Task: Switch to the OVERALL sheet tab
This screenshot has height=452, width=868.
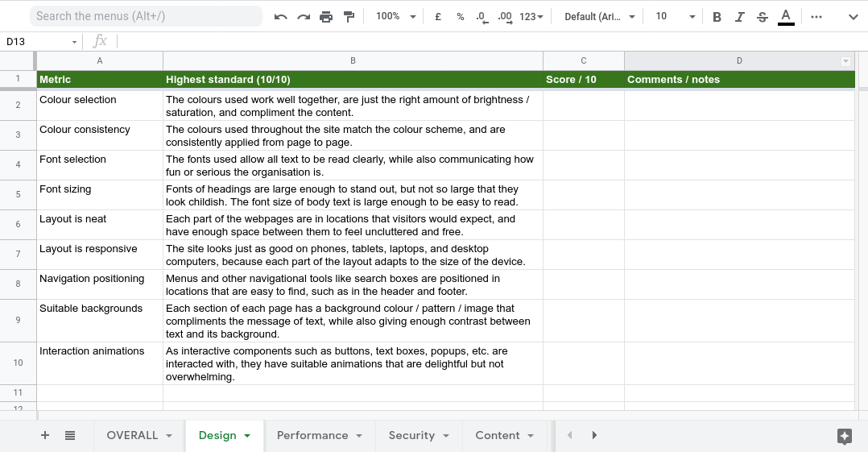Action: tap(132, 435)
